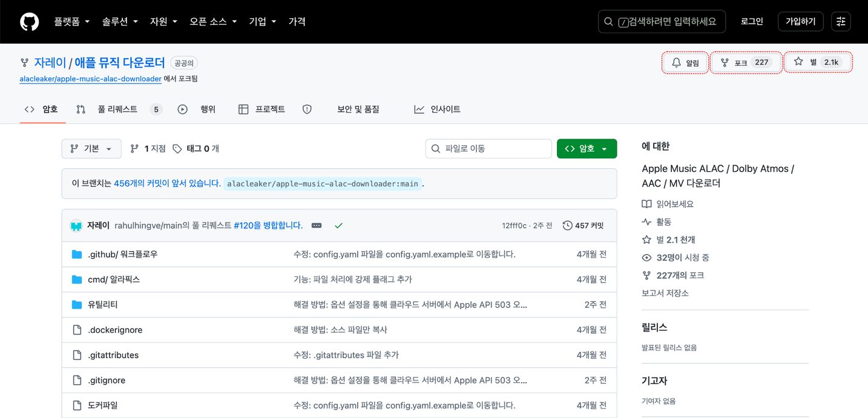Click the eye icon next to 32명이 시청 중
Image resolution: width=868 pixels, height=418 pixels.
click(x=646, y=258)
